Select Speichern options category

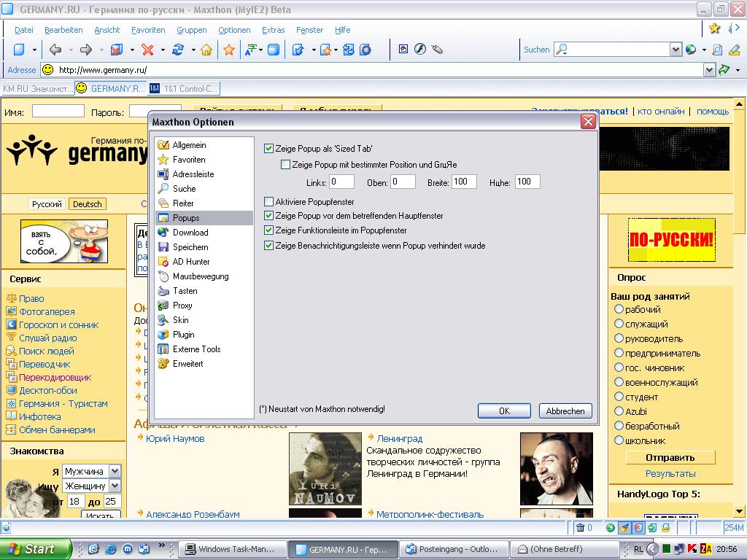point(190,247)
